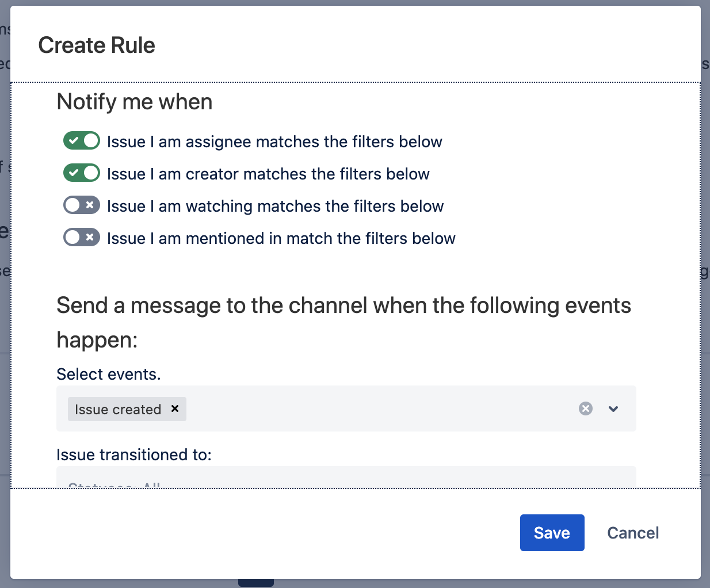
Task: Click the 'Issue I am creator matches' label text
Action: pyautogui.click(x=268, y=174)
